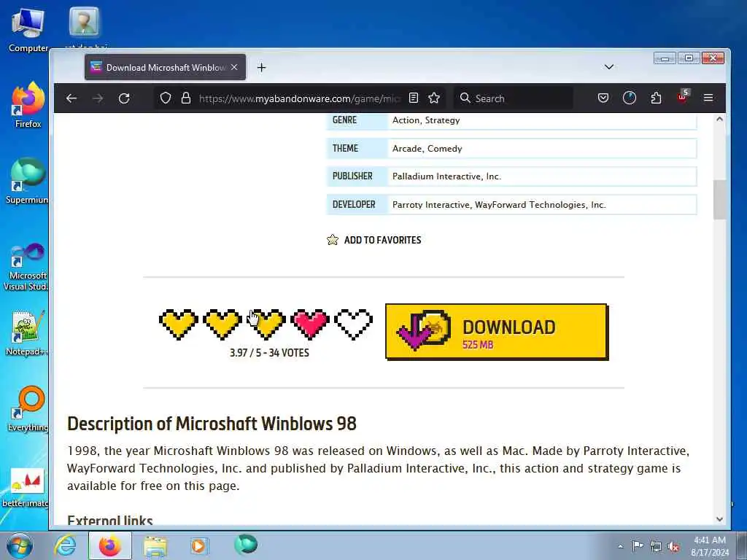Click the 3.97 / 5 - 34 VOTES text

(x=269, y=353)
